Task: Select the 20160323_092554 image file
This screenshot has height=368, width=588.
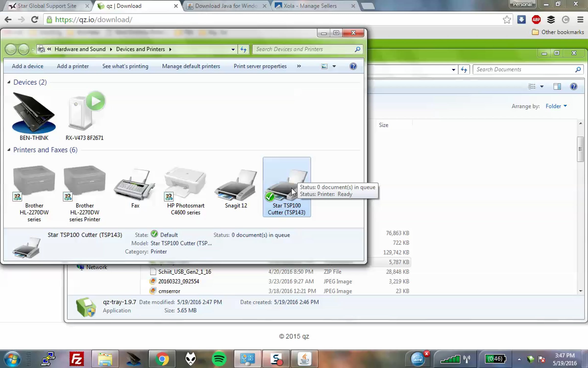Action: coord(179,281)
